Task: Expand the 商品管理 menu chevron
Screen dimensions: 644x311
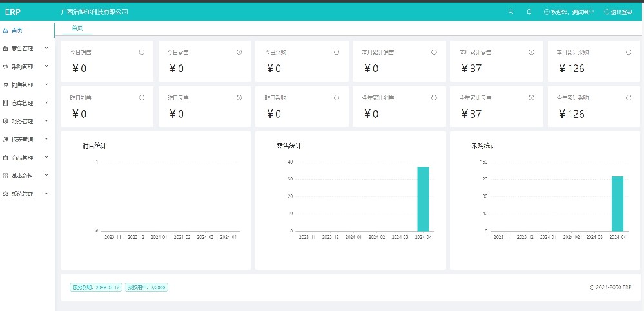Action: 46,157
